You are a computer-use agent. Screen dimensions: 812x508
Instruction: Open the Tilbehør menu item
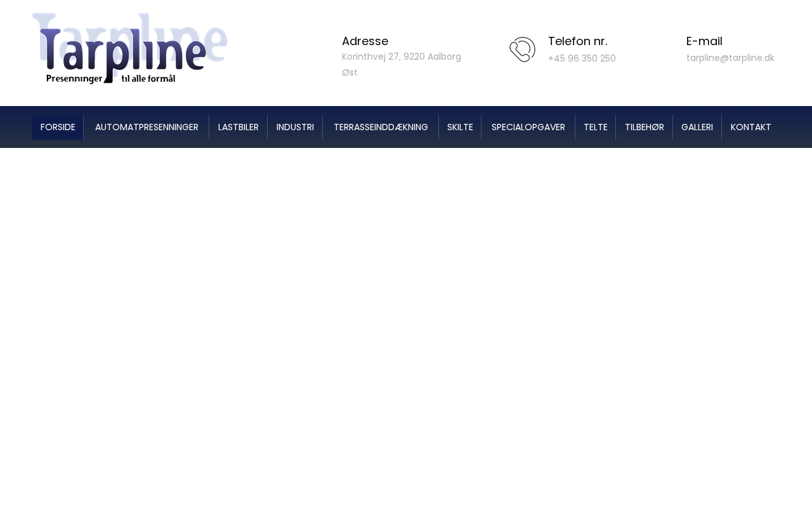(x=645, y=127)
